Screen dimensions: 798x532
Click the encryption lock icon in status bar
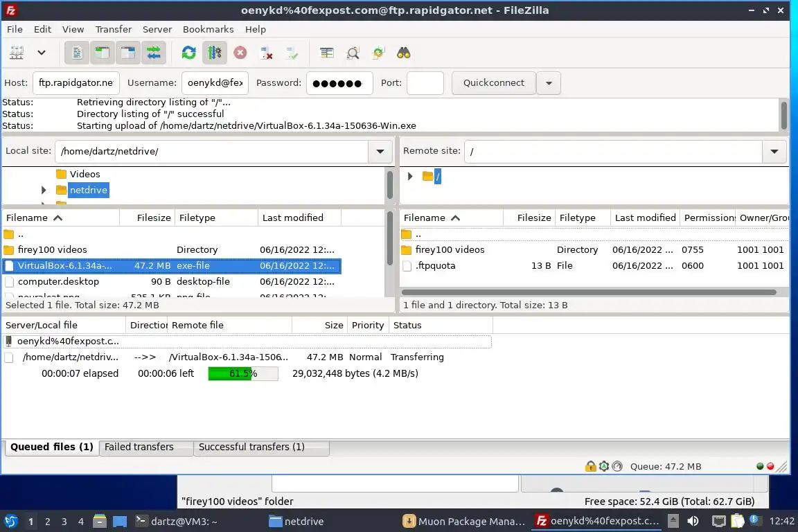coord(590,466)
